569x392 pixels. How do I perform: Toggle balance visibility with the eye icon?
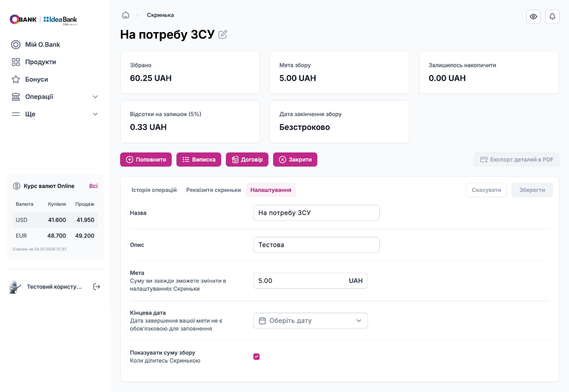pyautogui.click(x=533, y=16)
